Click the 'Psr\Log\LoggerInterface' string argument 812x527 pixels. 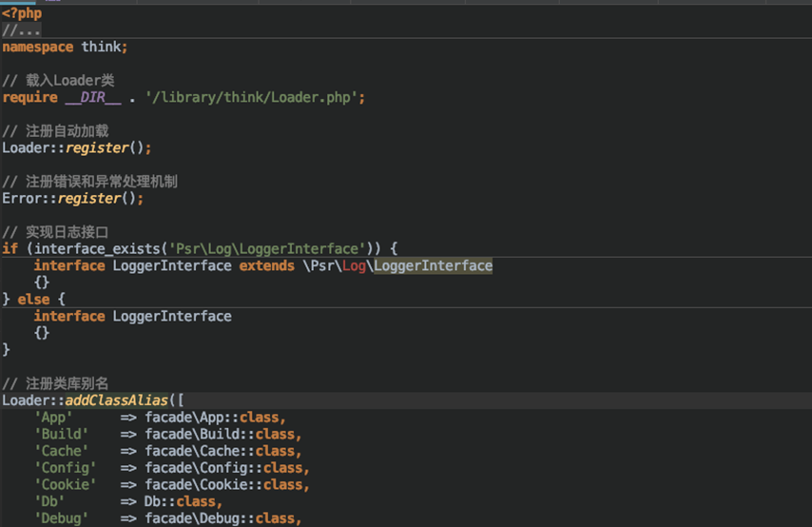tap(267, 248)
